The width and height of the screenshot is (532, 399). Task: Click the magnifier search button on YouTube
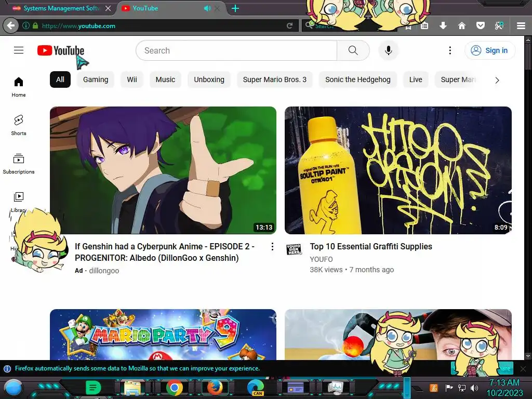click(353, 50)
